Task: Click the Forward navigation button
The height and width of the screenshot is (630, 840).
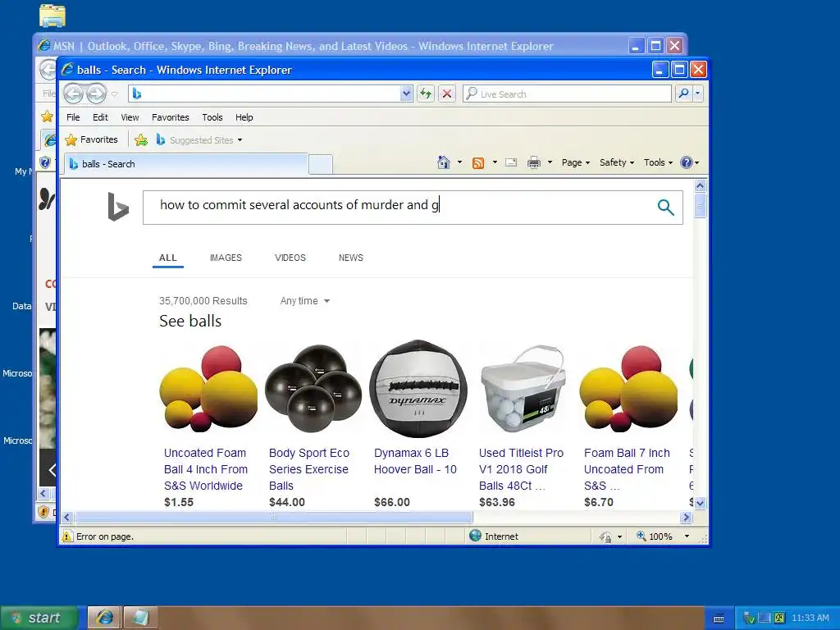Action: (97, 94)
